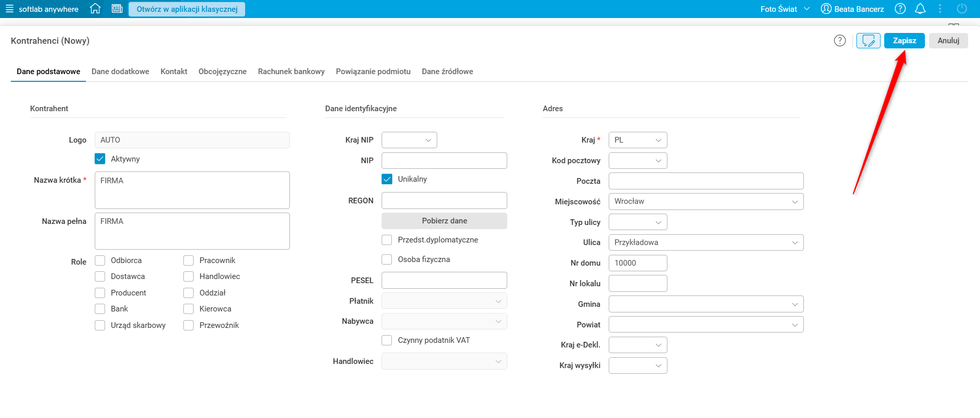The height and width of the screenshot is (418, 980).
Task: Open the Foto Świat company dropdown
Action: pyautogui.click(x=785, y=9)
